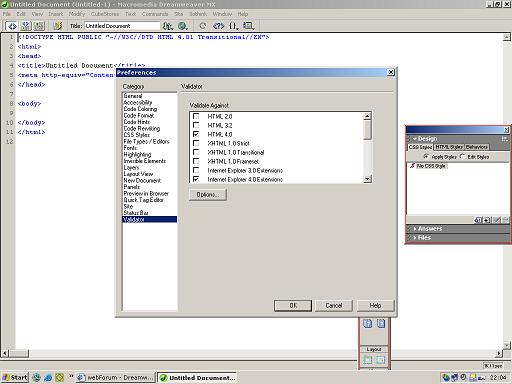Click Help button in Preferences dialog
This screenshot has width=512, height=384.
375,305
